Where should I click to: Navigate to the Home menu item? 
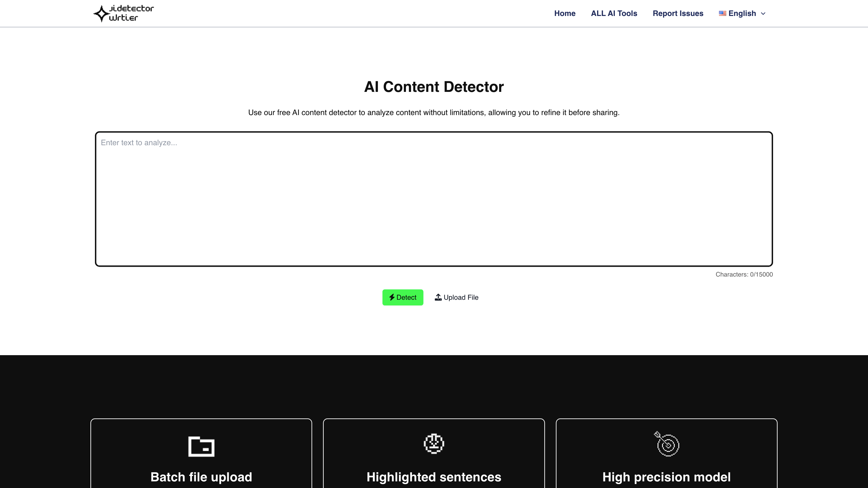point(565,13)
